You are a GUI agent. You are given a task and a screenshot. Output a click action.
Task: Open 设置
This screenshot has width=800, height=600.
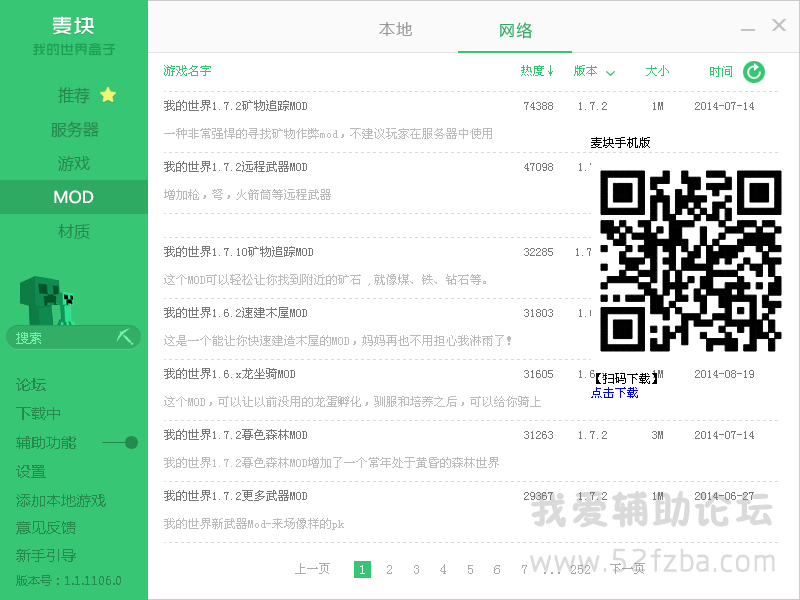[31, 471]
